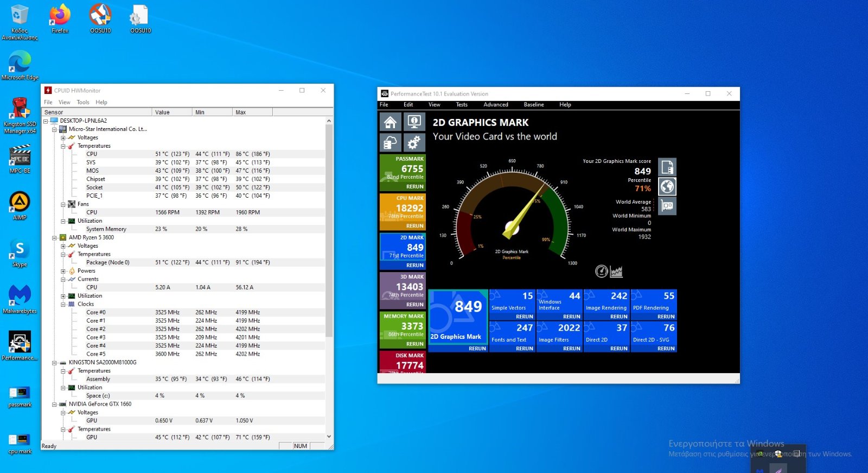
Task: Click the save results document icon
Action: click(667, 167)
